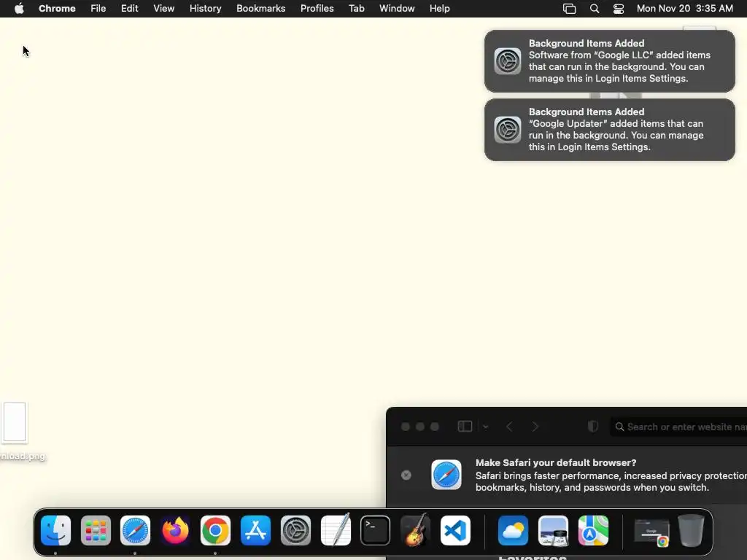Open the View menu
This screenshot has height=560, width=747.
[x=164, y=9]
